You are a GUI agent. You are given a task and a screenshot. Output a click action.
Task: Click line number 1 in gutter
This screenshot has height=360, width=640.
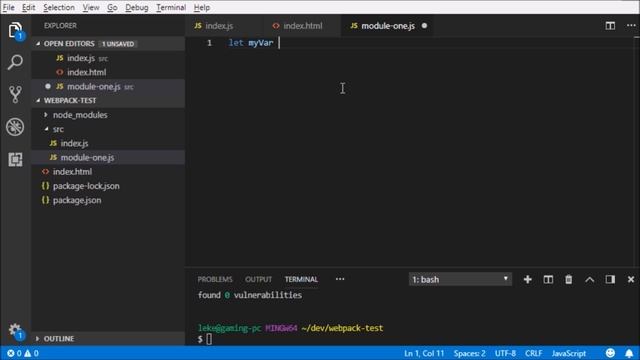coord(209,43)
